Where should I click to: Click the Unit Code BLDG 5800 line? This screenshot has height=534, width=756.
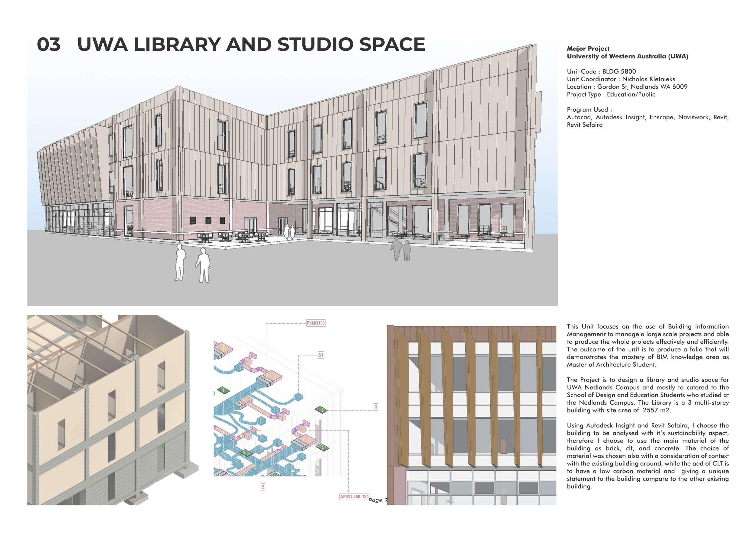pyautogui.click(x=601, y=72)
